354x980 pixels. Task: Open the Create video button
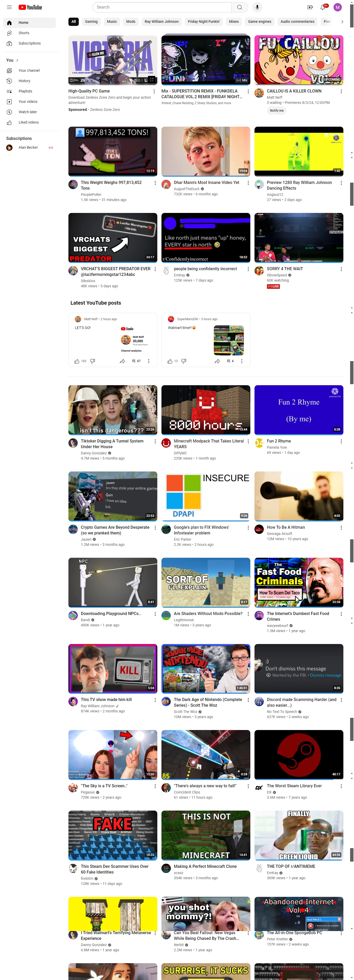pyautogui.click(x=310, y=7)
